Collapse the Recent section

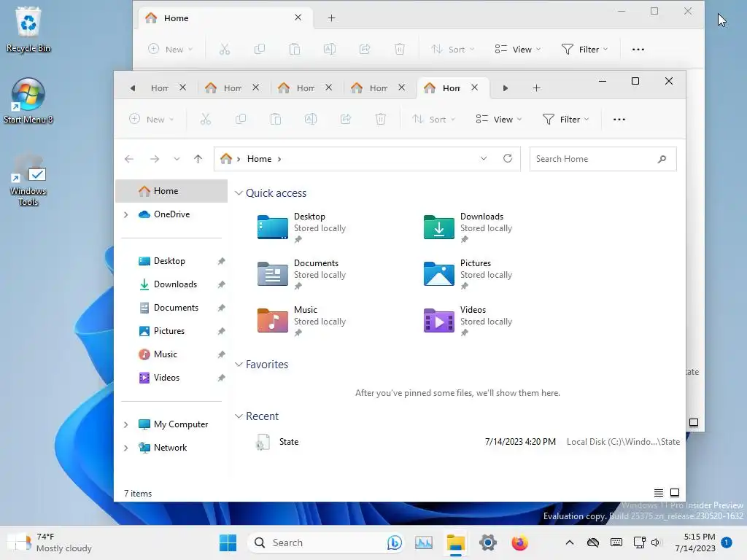[239, 416]
